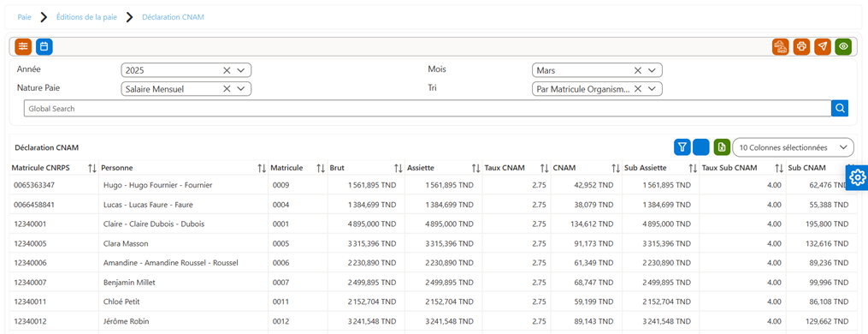The image size is (868, 334).
Task: Sort by Matricule CNRPS column arrows
Action: click(92, 168)
